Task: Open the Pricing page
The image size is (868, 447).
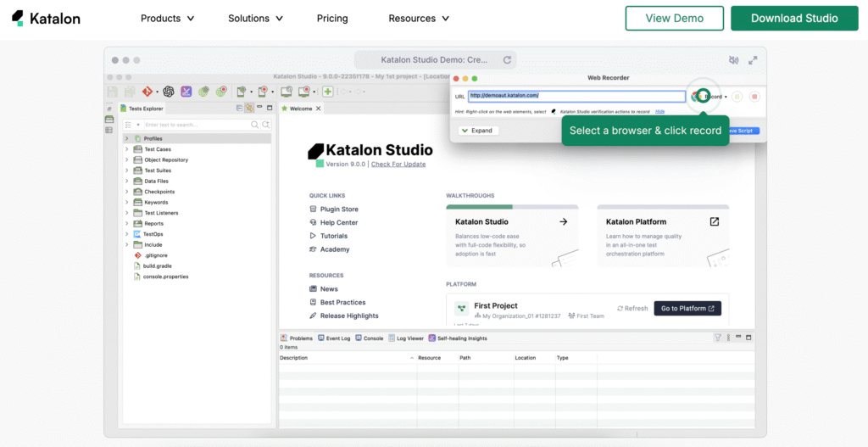Action: pyautogui.click(x=332, y=19)
